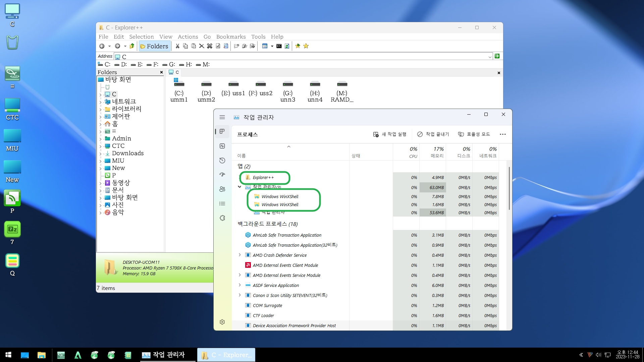Viewport: 644px width, 362px height.
Task: Open the Selection menu
Action: click(x=142, y=37)
